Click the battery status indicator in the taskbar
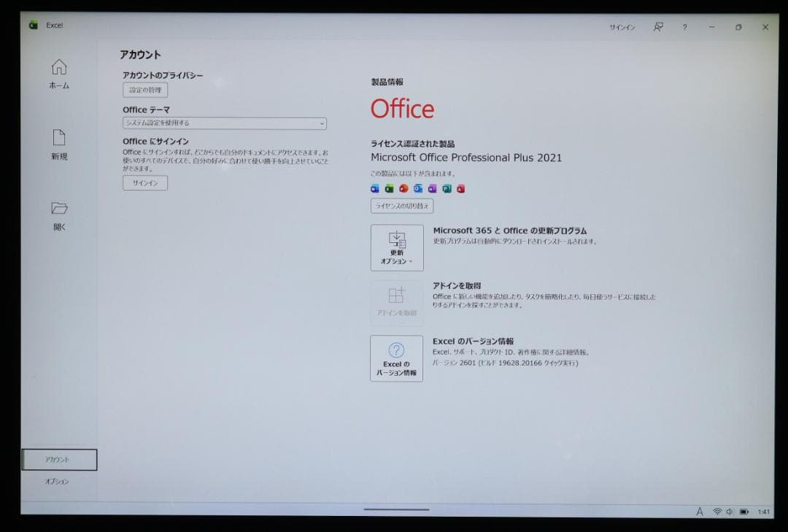The height and width of the screenshot is (532, 788). [744, 512]
